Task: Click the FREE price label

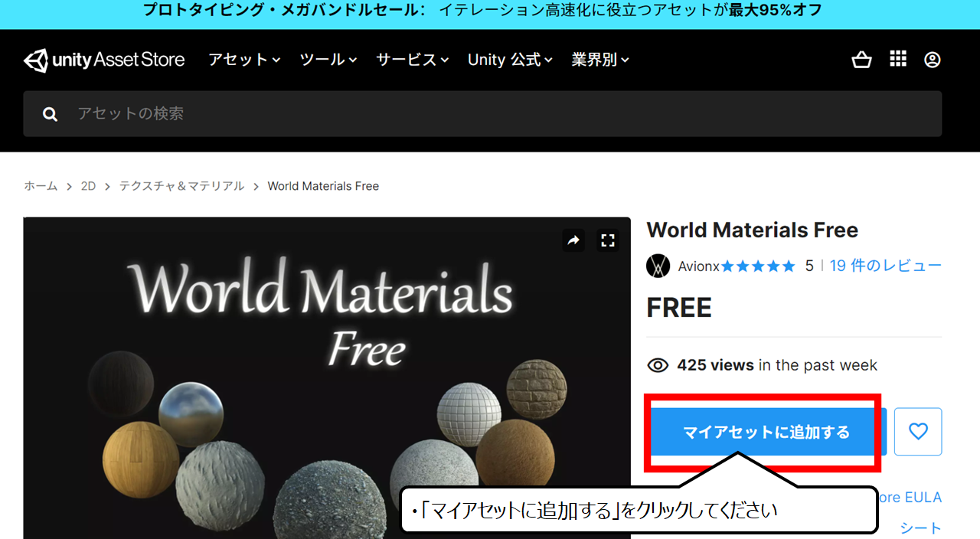Action: click(679, 308)
